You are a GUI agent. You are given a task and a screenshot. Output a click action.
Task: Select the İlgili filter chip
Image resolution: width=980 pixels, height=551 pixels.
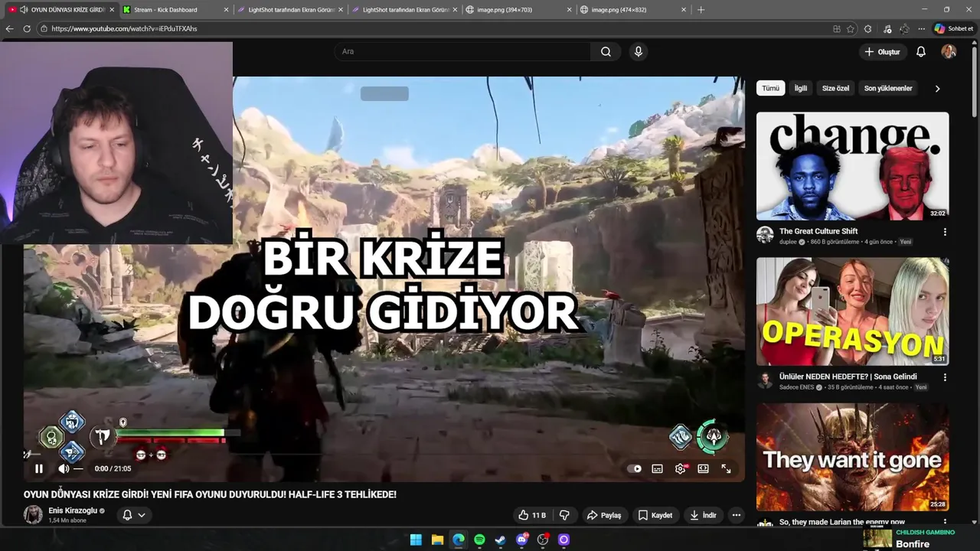[x=800, y=88]
